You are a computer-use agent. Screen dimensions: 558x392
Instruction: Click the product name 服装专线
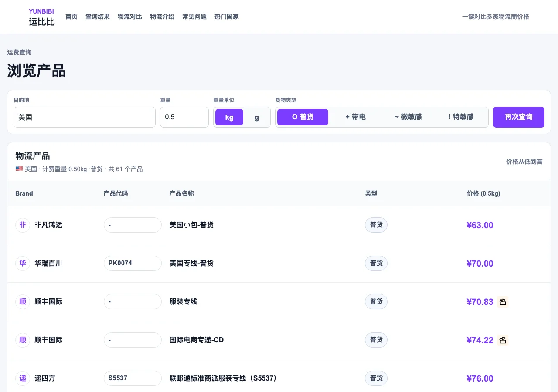coord(184,302)
